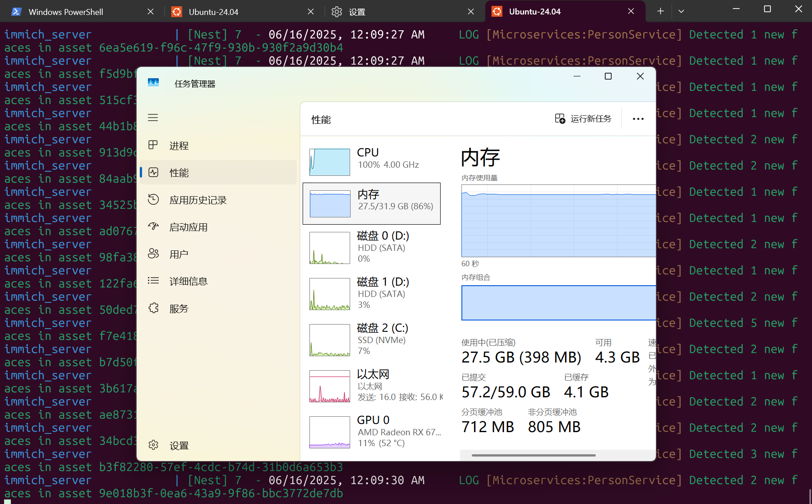Select the 性能 (Performance) page
This screenshot has width=812, height=504.
click(x=218, y=173)
